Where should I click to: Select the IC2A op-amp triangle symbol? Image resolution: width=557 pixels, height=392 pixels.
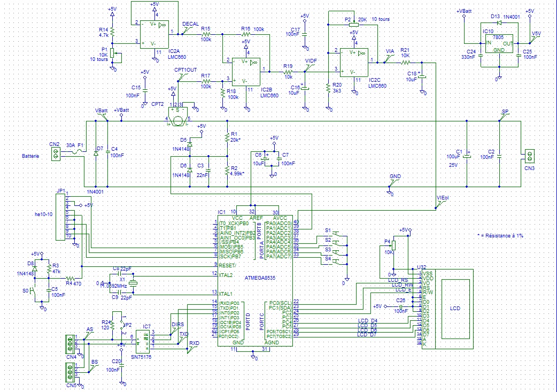pyautogui.click(x=154, y=34)
